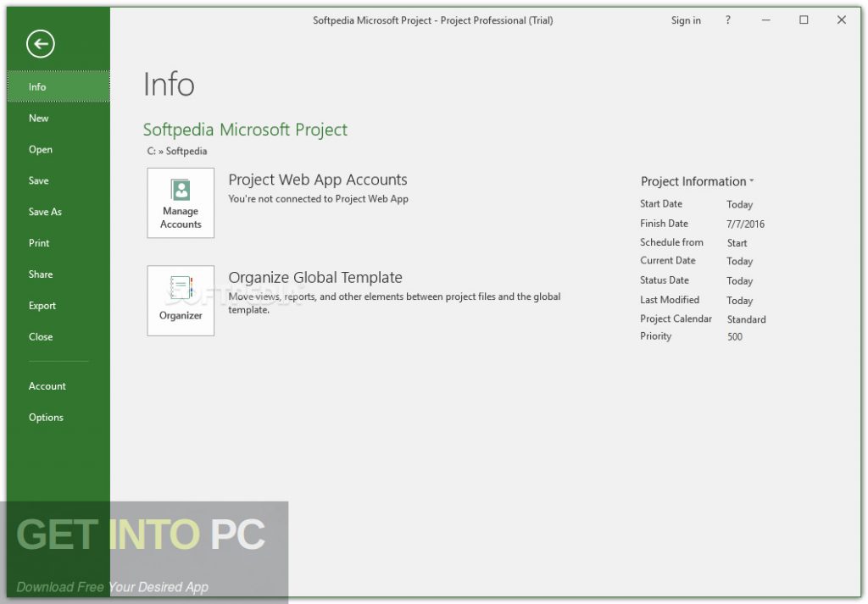
Task: Click the Project Web App Accounts heading
Action: point(318,180)
